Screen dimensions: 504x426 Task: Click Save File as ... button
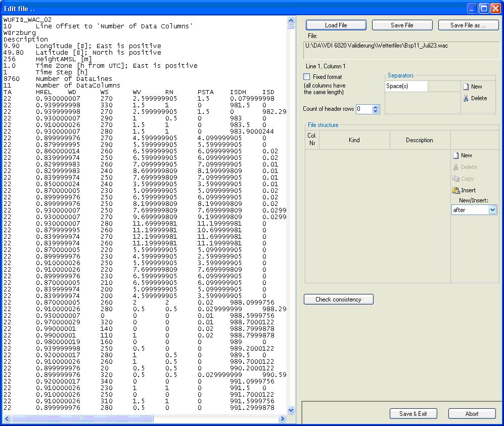[x=468, y=25]
